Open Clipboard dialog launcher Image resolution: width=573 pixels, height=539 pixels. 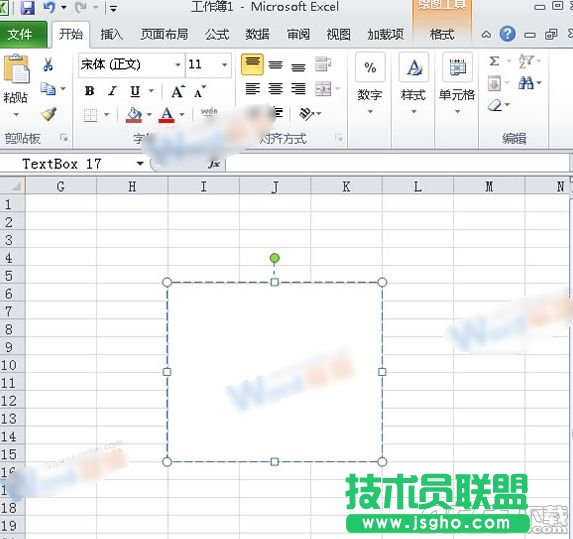click(64, 138)
